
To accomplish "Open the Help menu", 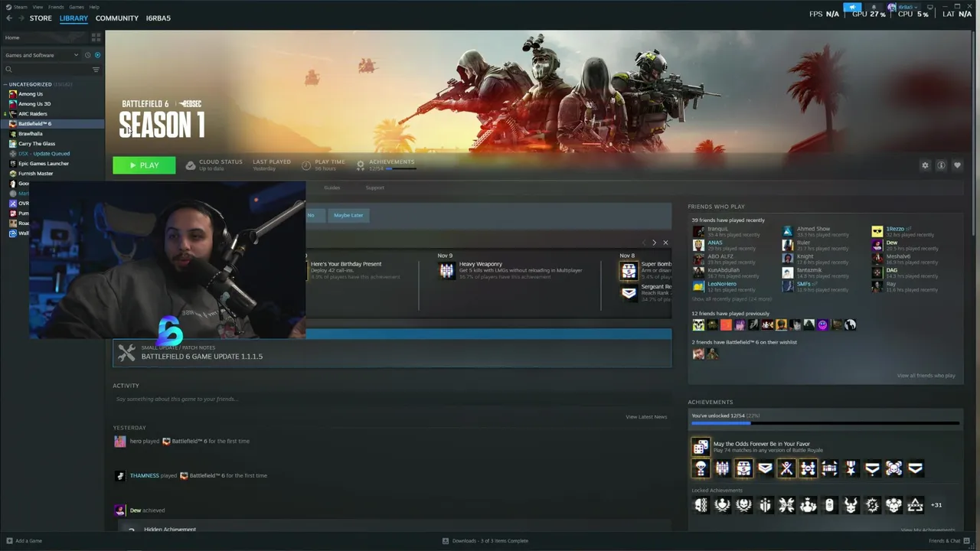I will [x=93, y=7].
